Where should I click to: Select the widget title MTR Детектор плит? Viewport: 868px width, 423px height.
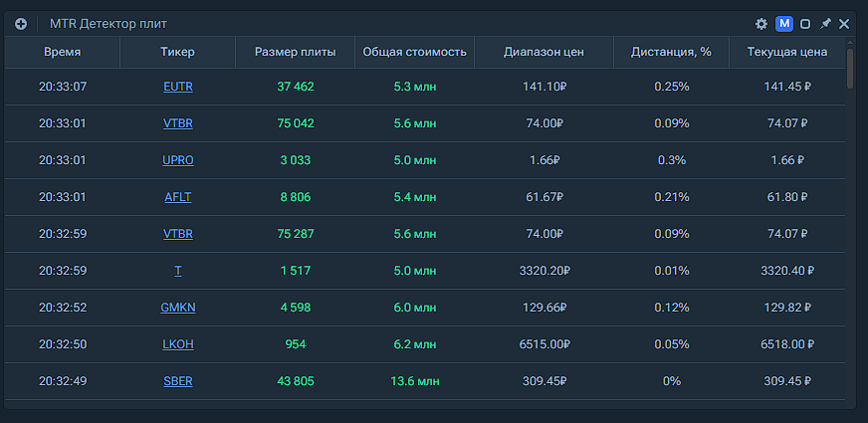108,24
